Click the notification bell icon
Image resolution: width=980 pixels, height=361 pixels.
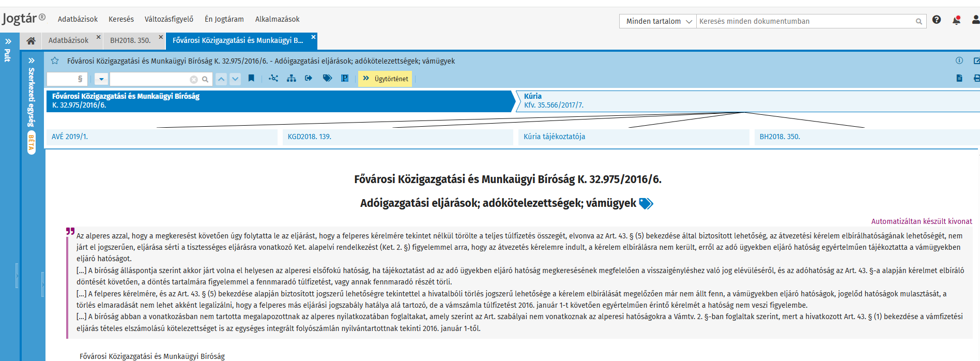point(956,20)
